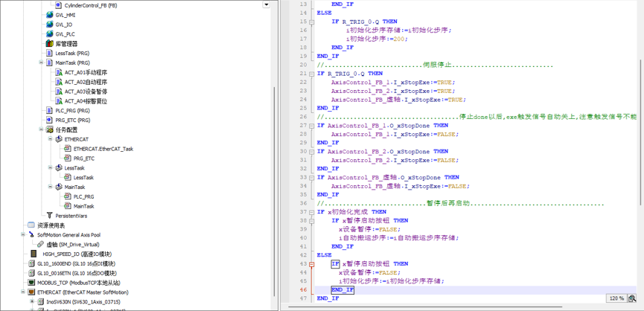Viewport: 644px width, 311px height.
Task: Click i自动搬运步序 assignment on line 40
Action: coord(399,238)
